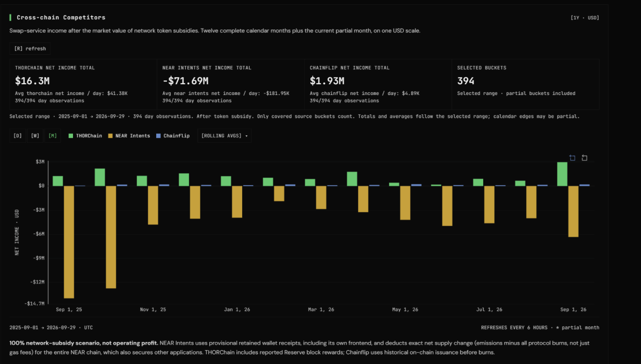Click the -$14.7M y-axis label
Screen dimensions: 641x364
[x=34, y=303]
